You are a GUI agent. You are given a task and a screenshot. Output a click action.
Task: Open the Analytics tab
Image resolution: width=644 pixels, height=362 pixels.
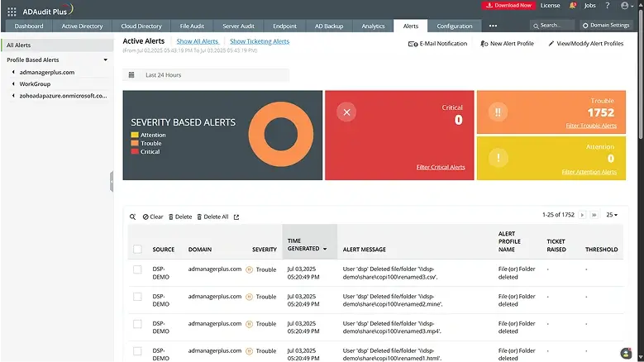373,26
